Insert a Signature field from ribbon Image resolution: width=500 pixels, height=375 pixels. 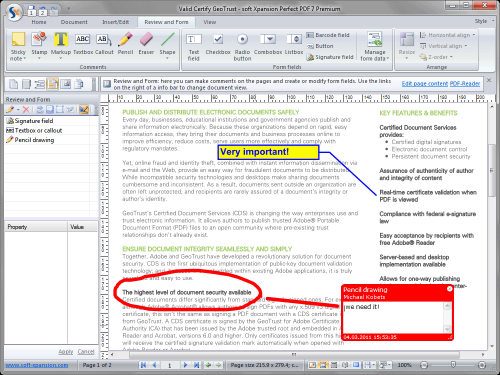pyautogui.click(x=330, y=57)
